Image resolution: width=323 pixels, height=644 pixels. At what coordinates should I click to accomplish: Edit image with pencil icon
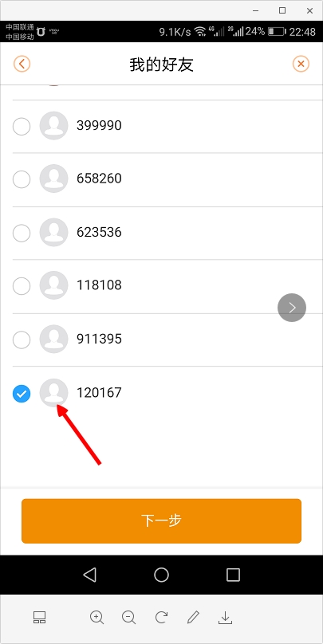(193, 618)
